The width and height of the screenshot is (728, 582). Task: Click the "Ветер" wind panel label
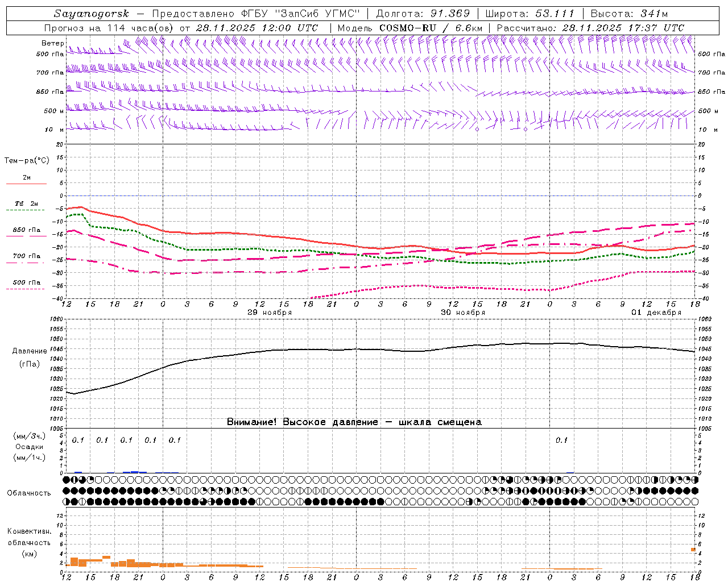53,43
